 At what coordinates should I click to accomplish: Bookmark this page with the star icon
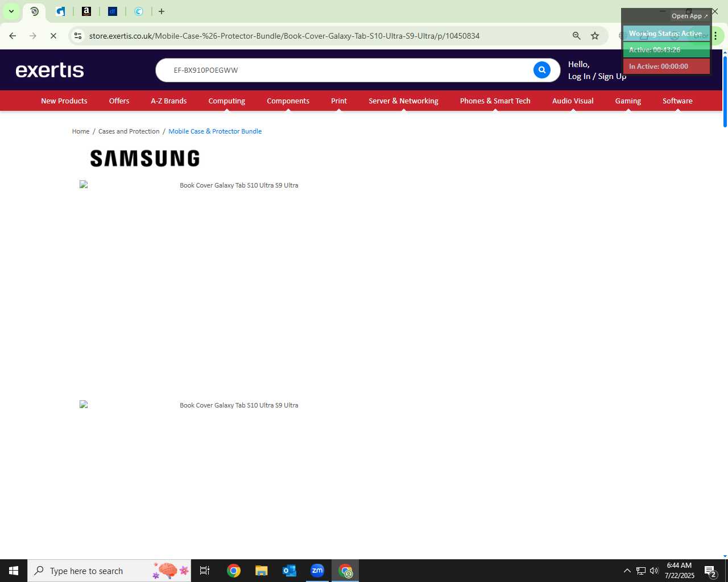point(595,36)
